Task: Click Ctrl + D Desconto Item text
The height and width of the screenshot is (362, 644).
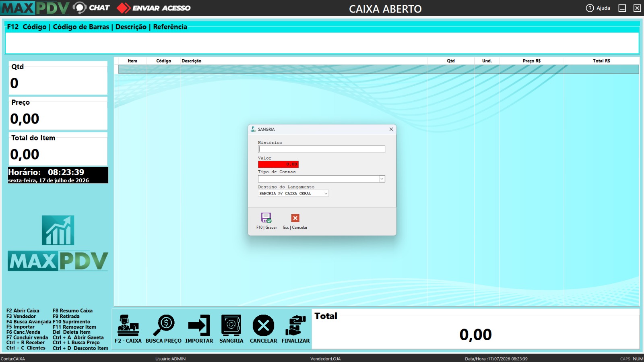Action: click(x=80, y=348)
